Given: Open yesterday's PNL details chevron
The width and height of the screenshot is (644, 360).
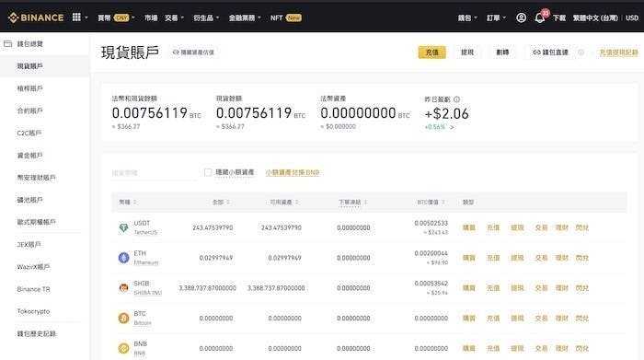Looking at the screenshot, I should point(452,127).
